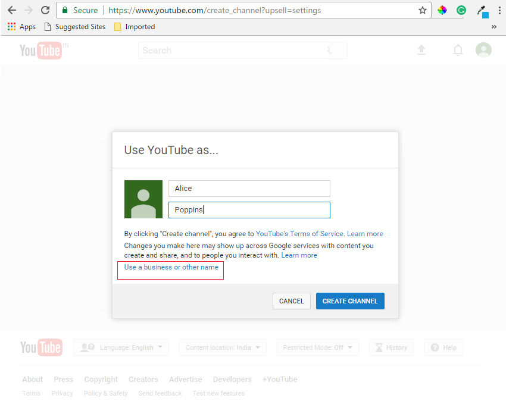Open the Developers footer link
Viewport: 506px width, 420px height.
[232, 380]
